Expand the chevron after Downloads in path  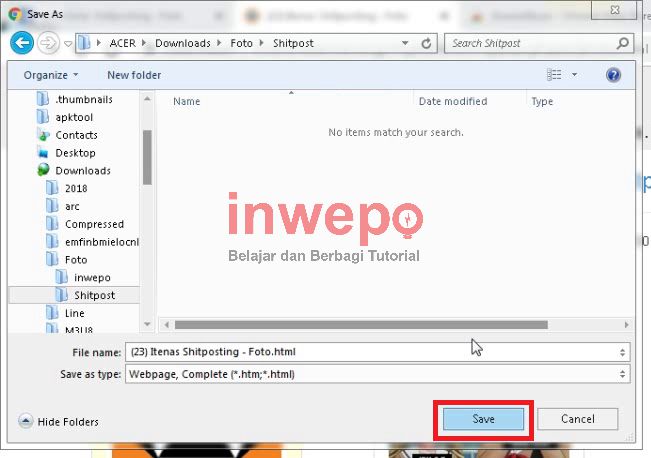[219, 43]
